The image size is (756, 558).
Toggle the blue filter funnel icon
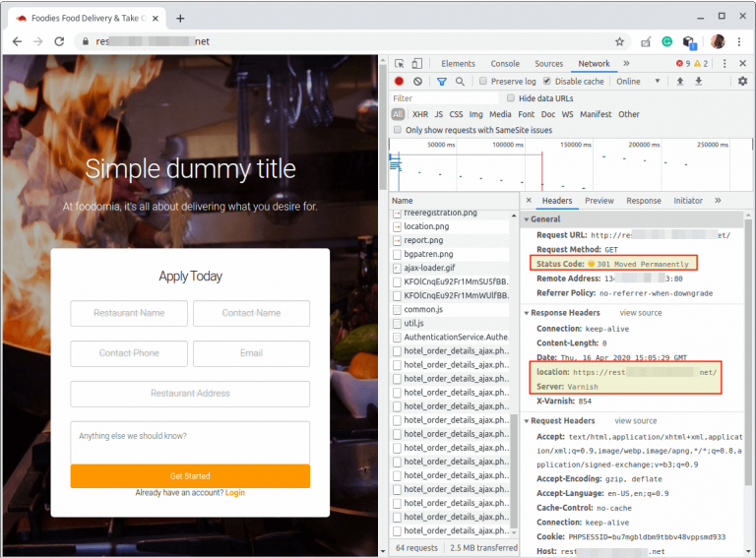coord(441,82)
